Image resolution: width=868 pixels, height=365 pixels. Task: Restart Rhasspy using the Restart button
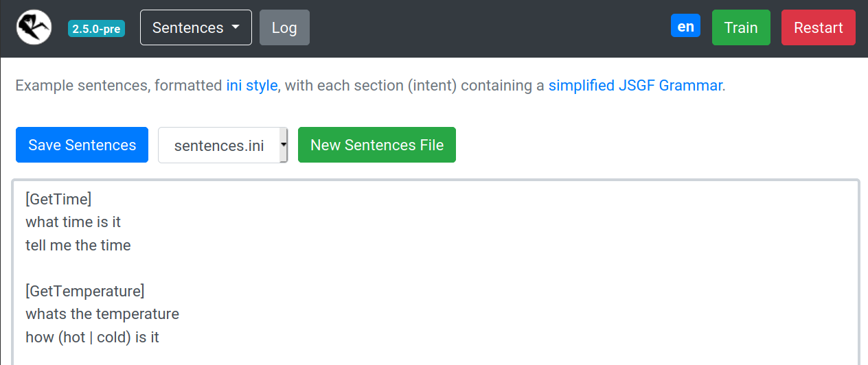click(x=819, y=27)
